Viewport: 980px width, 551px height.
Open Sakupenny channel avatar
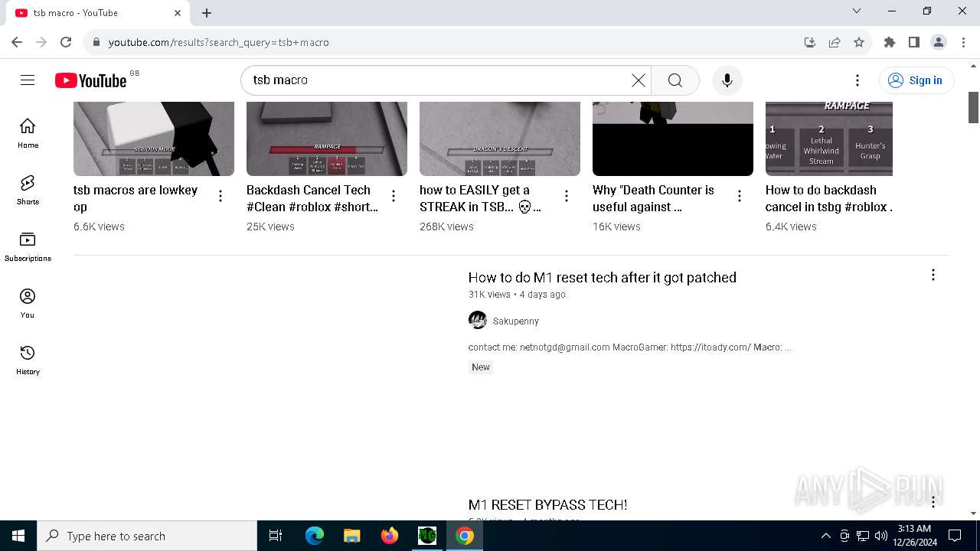pos(478,321)
